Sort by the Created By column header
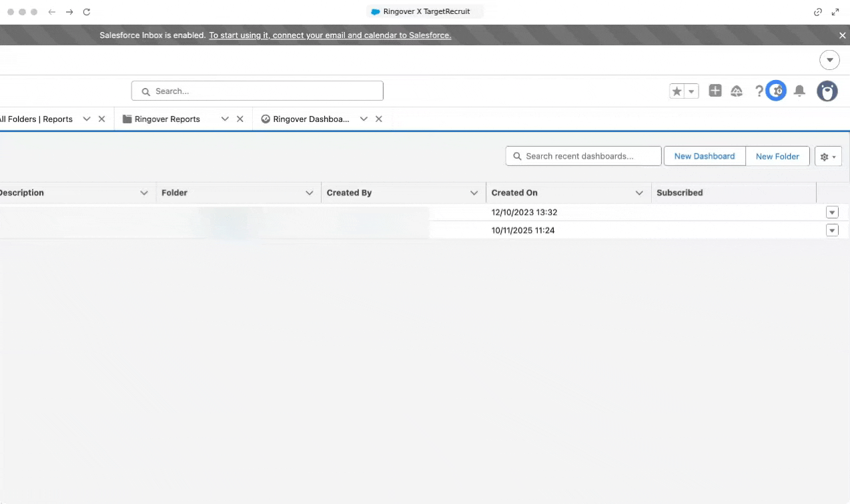The width and height of the screenshot is (850, 504). (349, 193)
